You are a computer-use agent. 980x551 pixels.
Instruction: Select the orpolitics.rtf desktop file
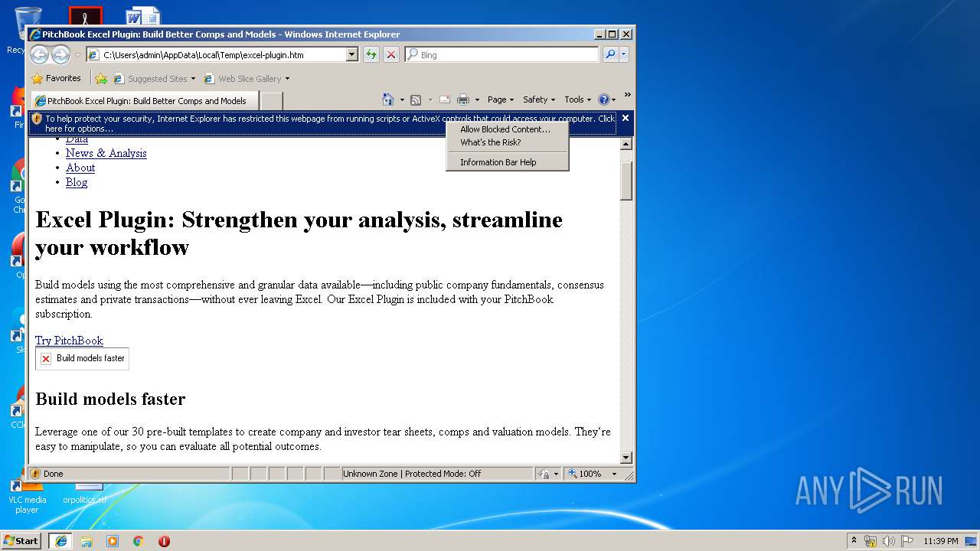pyautogui.click(x=85, y=494)
